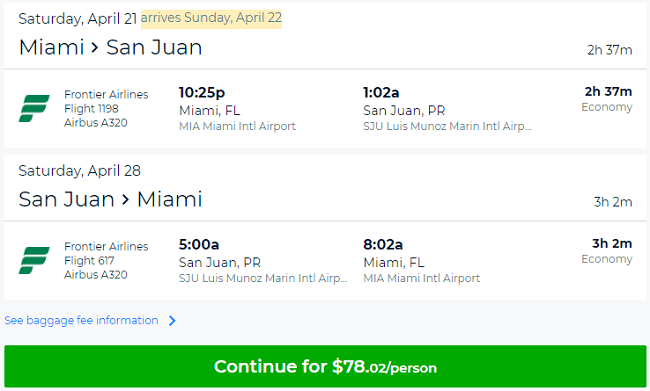Click the Flight 617 label
The image size is (650, 391).
coord(89,261)
